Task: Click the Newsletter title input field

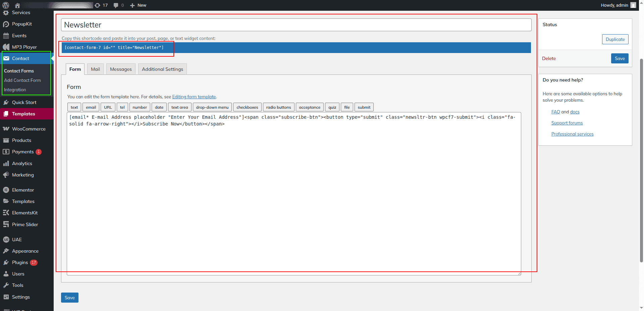Action: pyautogui.click(x=296, y=25)
